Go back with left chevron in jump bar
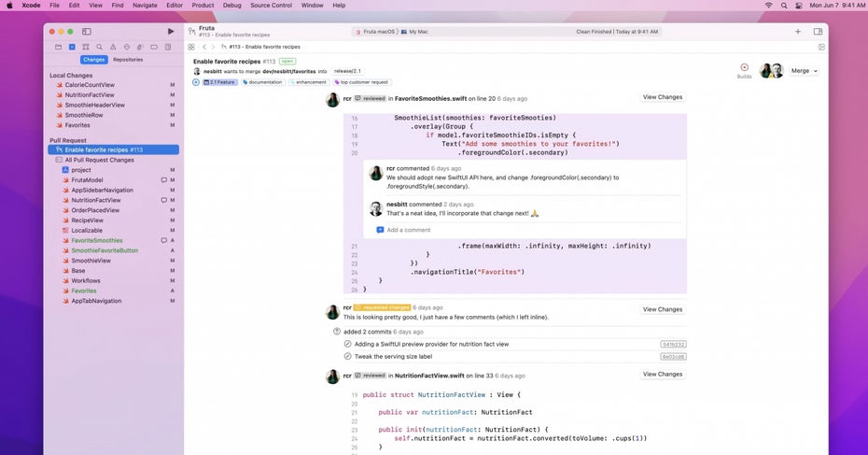 click(x=204, y=47)
